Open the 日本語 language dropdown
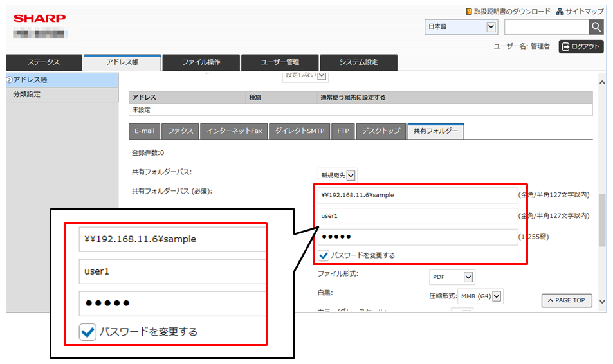Image resolution: width=613 pixels, height=364 pixels. coord(461,27)
